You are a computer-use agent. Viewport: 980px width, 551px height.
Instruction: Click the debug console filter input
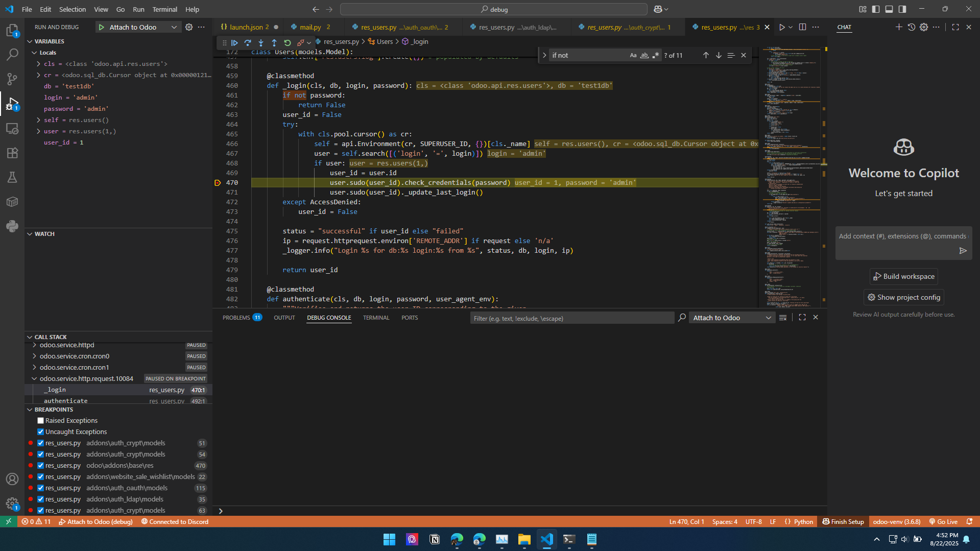pos(571,318)
